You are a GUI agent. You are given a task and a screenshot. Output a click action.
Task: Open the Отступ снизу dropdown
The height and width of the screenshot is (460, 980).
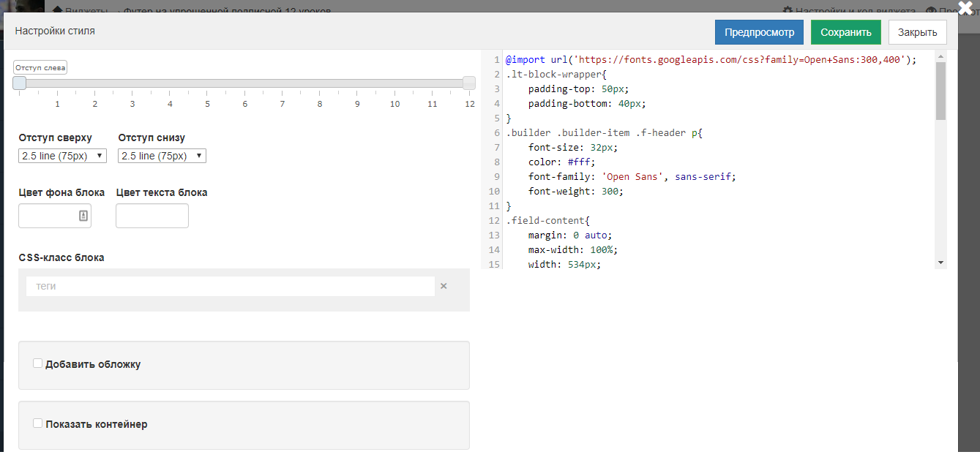pyautogui.click(x=162, y=156)
